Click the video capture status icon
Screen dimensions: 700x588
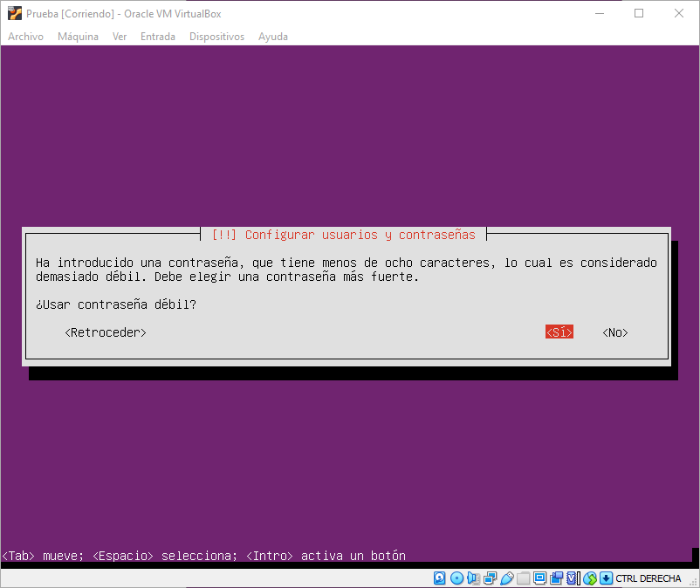556,578
